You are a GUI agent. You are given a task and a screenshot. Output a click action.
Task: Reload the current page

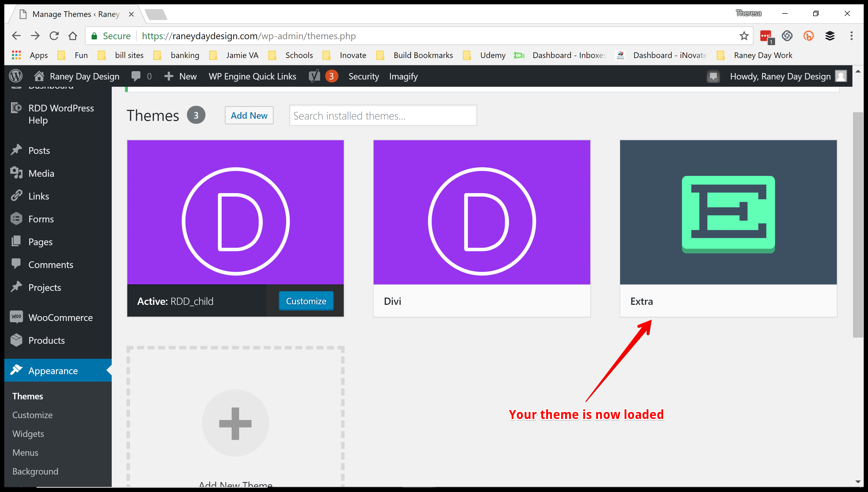tap(54, 36)
